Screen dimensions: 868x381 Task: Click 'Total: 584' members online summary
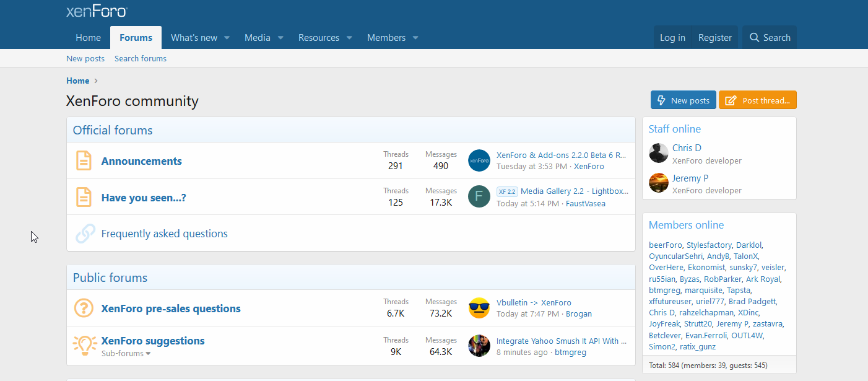tap(708, 366)
